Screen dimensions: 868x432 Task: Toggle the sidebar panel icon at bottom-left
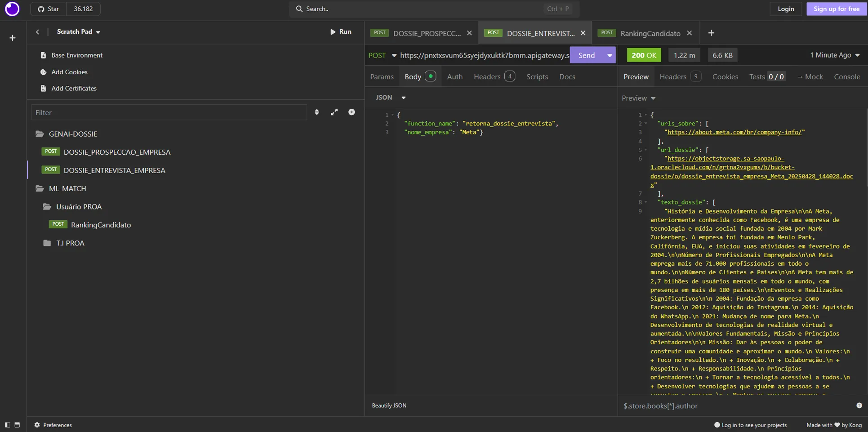point(7,425)
